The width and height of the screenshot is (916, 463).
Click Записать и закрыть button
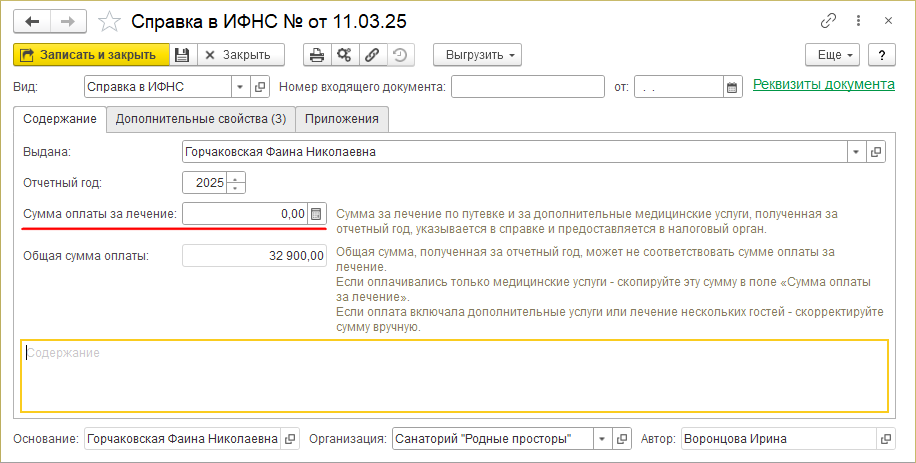point(91,55)
